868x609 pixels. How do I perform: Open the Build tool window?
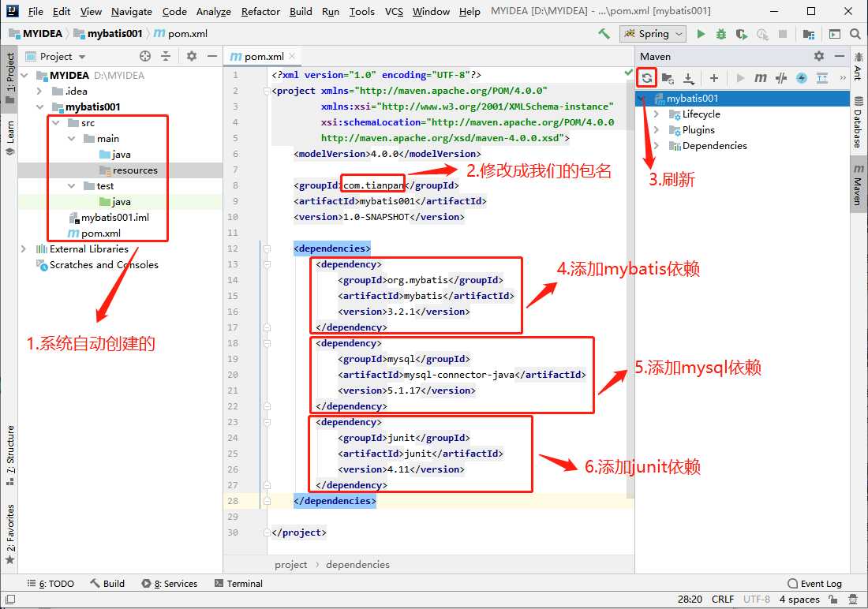(107, 584)
